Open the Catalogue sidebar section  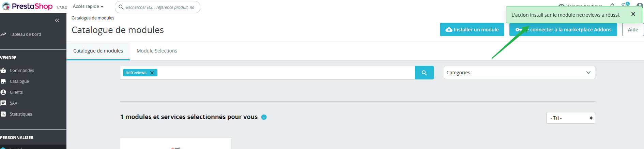click(19, 81)
